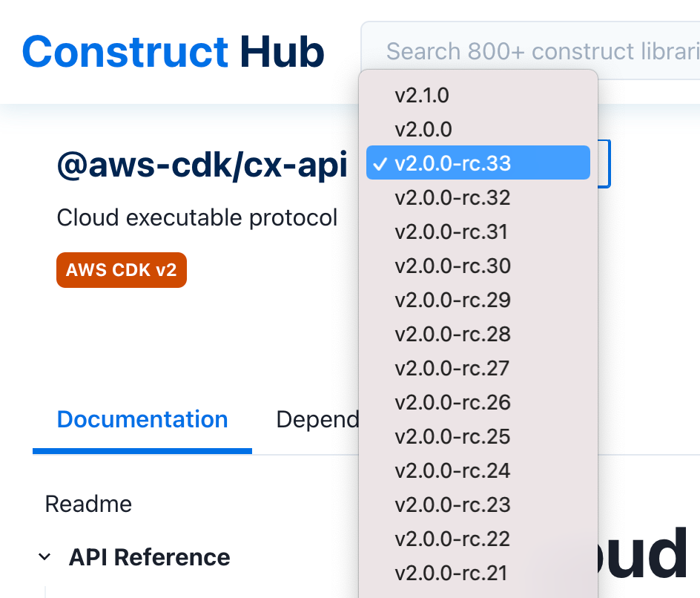Choose the oldest listed version v2.0.0-rc.21
700x598 pixels.
click(x=451, y=573)
